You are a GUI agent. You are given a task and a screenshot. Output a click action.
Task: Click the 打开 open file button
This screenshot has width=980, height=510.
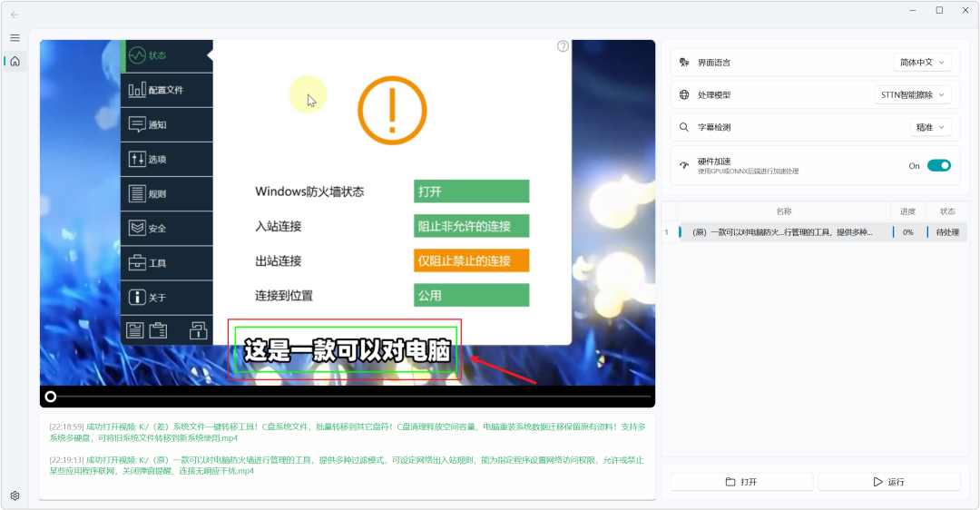pyautogui.click(x=741, y=482)
